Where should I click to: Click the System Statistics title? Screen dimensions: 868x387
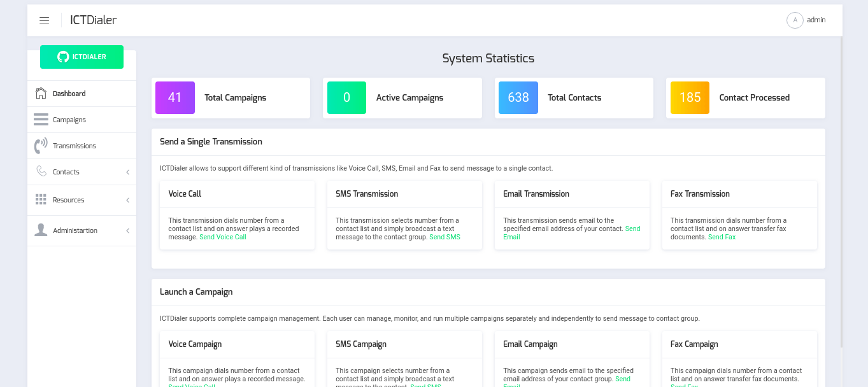pos(488,58)
